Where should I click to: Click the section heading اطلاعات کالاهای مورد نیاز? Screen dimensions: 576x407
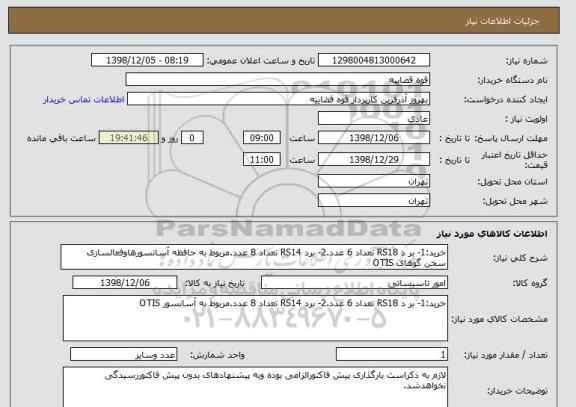(492, 234)
